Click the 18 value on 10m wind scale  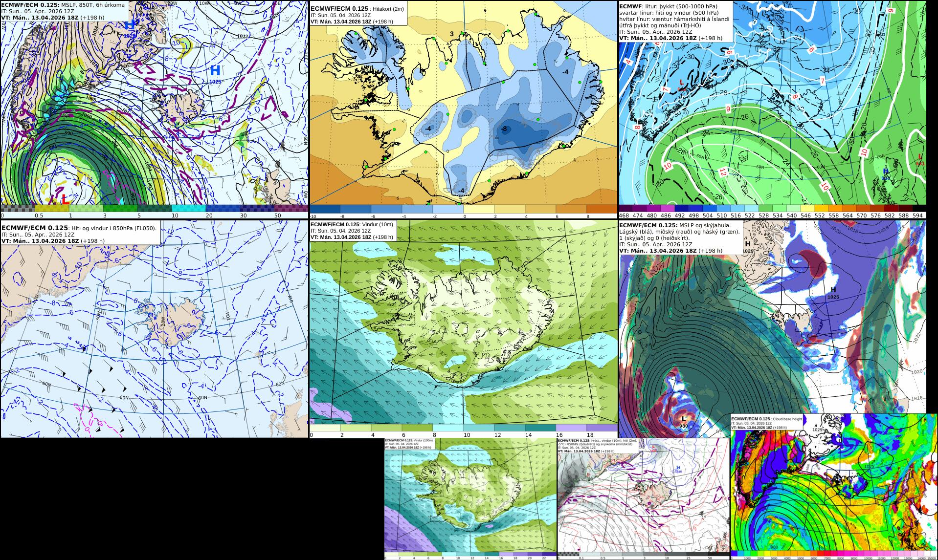[x=590, y=435]
